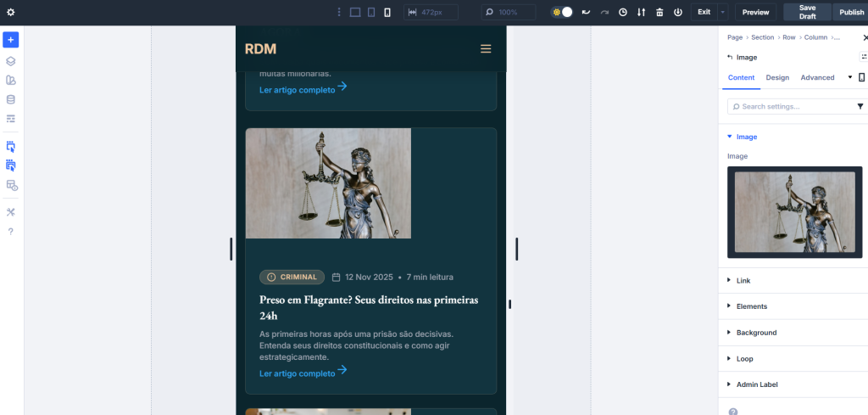
Task: Go to Section in breadcrumb
Action: click(x=762, y=37)
